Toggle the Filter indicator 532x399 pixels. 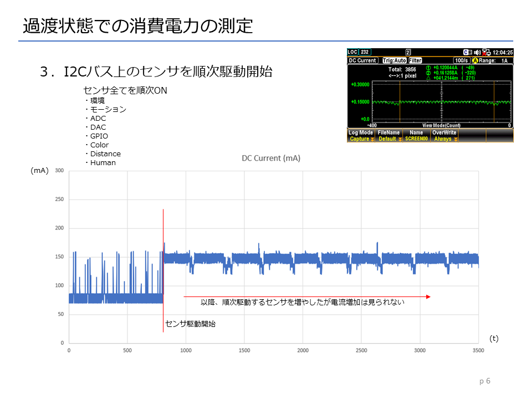(415, 60)
